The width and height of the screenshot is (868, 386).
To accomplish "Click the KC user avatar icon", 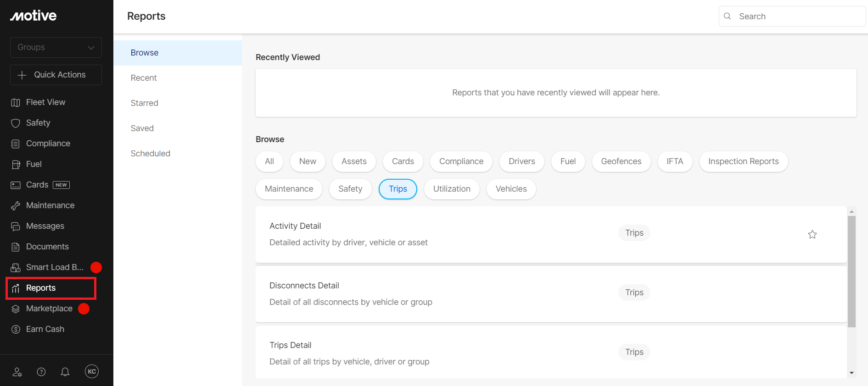I will pyautogui.click(x=92, y=372).
